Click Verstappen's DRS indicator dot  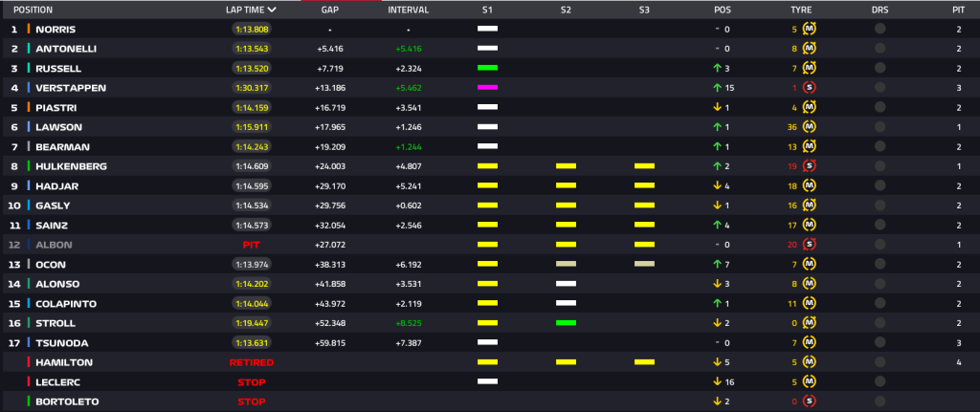coord(880,88)
